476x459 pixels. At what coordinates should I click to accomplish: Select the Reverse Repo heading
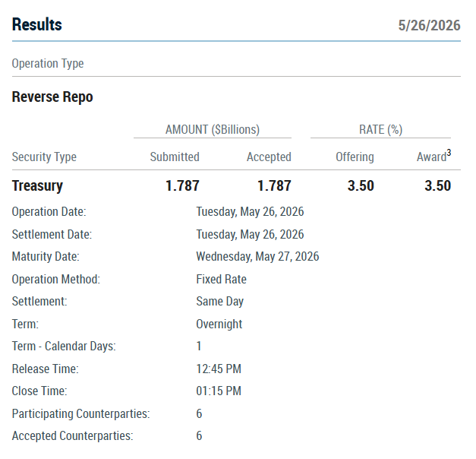52,97
